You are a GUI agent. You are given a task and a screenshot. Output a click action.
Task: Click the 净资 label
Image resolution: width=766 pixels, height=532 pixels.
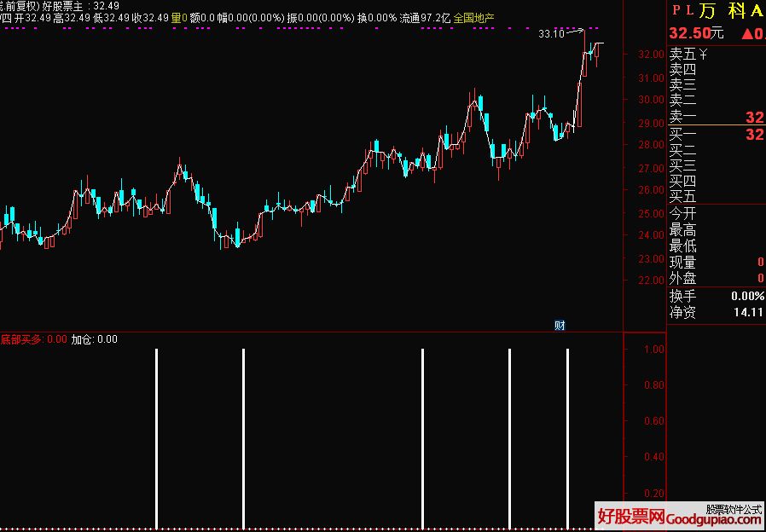pyautogui.click(x=682, y=312)
